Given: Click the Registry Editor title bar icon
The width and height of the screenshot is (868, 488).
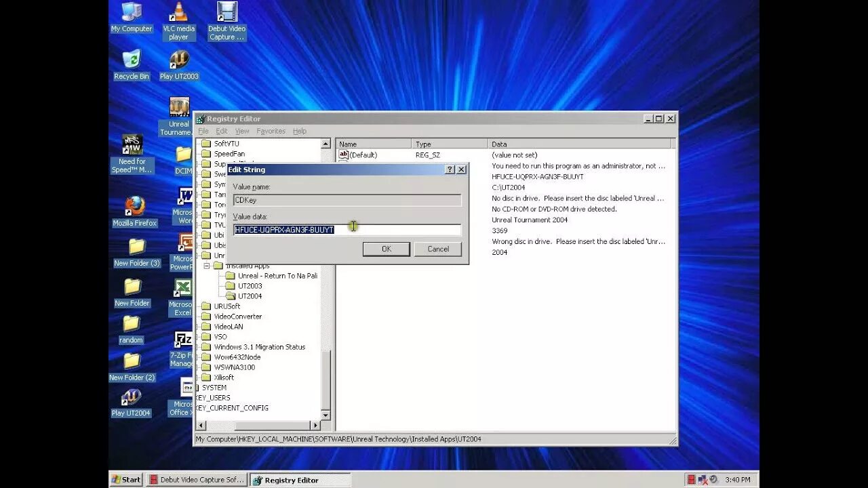Looking at the screenshot, I should click(200, 119).
